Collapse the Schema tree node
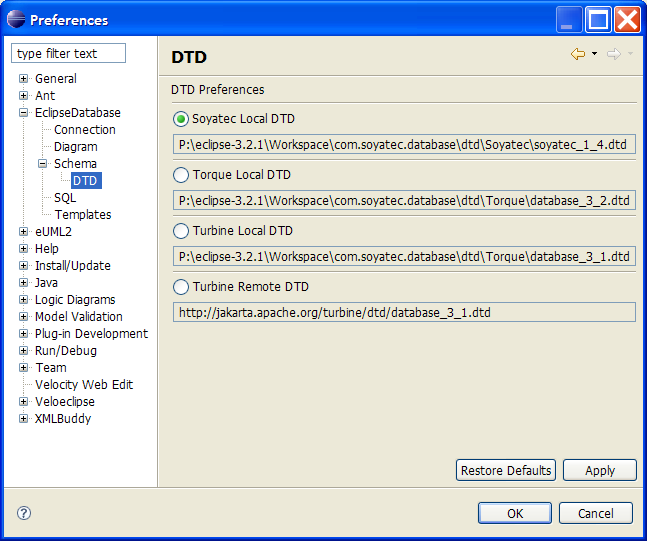Image resolution: width=647 pixels, height=541 pixels. (x=43, y=163)
